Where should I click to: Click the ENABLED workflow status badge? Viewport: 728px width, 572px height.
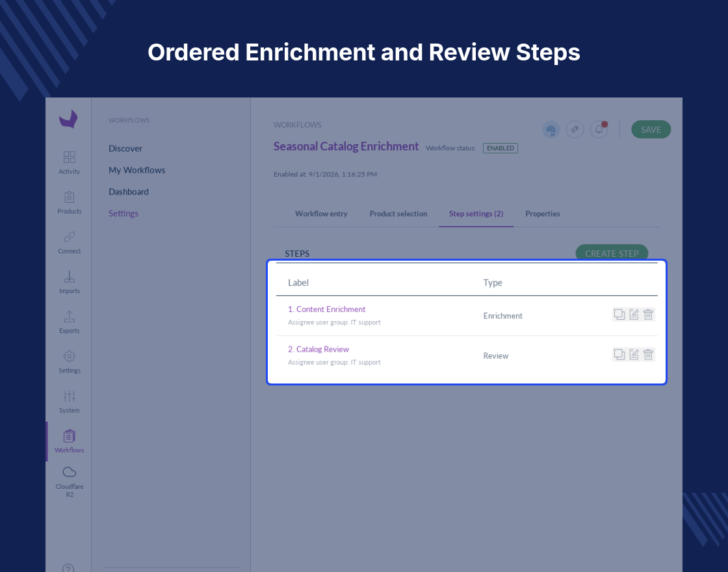500,148
